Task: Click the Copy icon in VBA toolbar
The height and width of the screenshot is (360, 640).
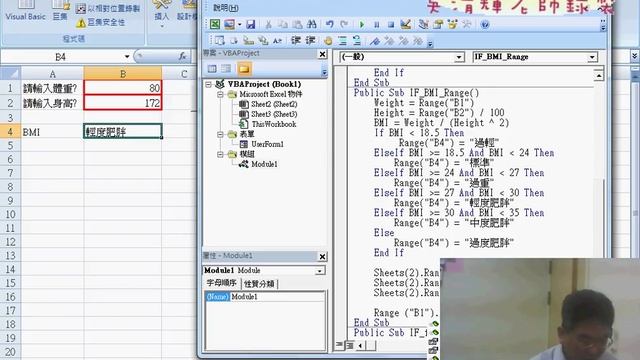Action: pyautogui.click(x=282, y=24)
